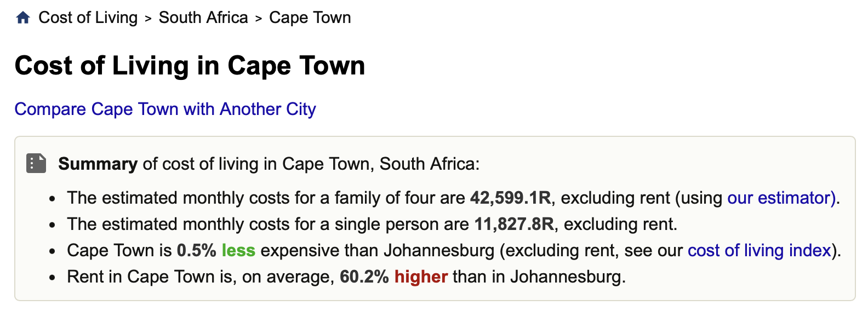Screen dimensions: 868x311
Task: Follow the 'our estimator' link
Action: coord(780,198)
